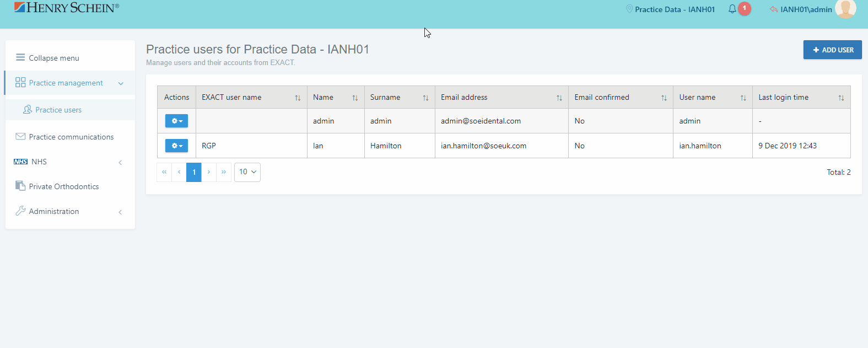Open IANH01\admin account menu
This screenshot has height=348, width=868.
tap(806, 9)
